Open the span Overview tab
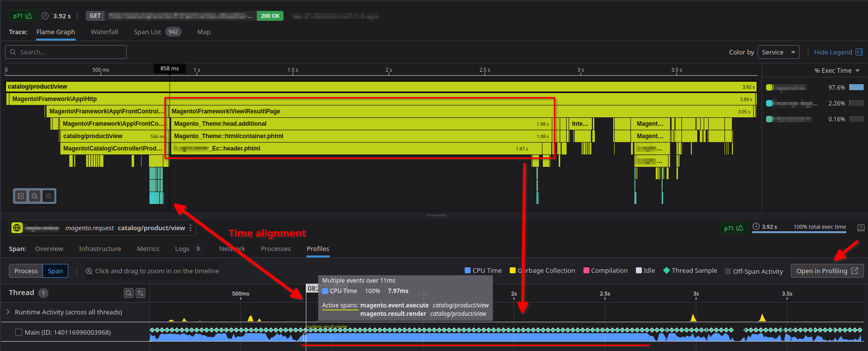 pyautogui.click(x=49, y=249)
